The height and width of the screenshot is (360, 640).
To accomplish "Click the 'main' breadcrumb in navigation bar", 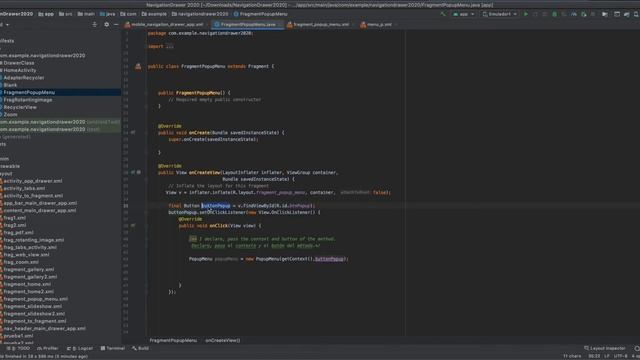I will pyautogui.click(x=86, y=14).
